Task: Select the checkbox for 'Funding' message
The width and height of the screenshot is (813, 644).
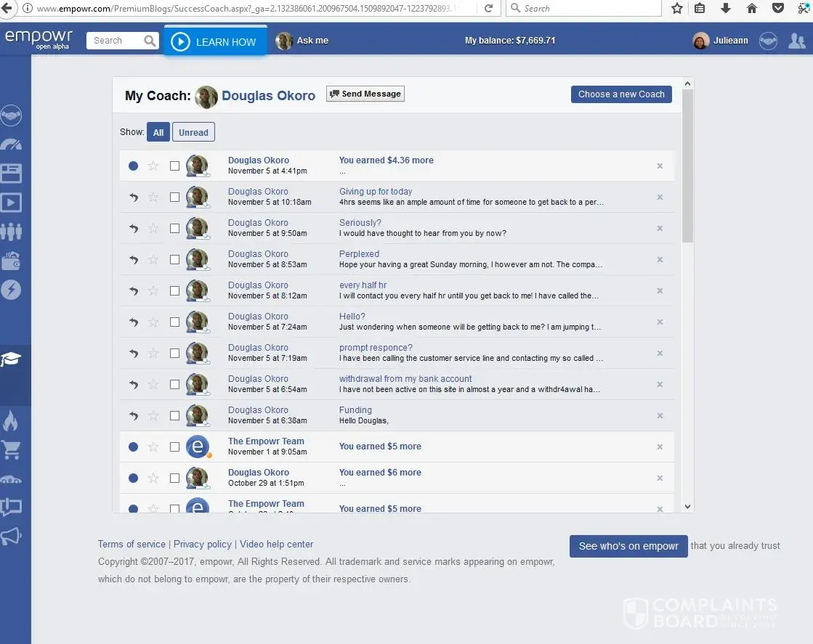Action: 174,415
